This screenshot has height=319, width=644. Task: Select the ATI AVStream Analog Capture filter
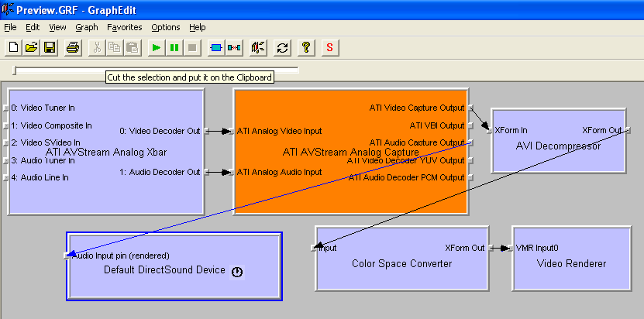[351, 152]
